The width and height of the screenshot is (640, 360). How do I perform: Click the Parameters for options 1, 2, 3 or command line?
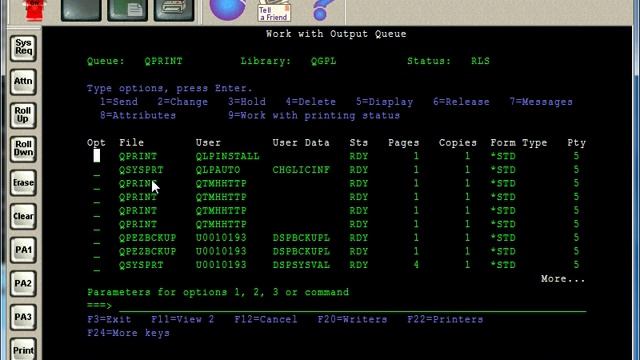coord(218,292)
